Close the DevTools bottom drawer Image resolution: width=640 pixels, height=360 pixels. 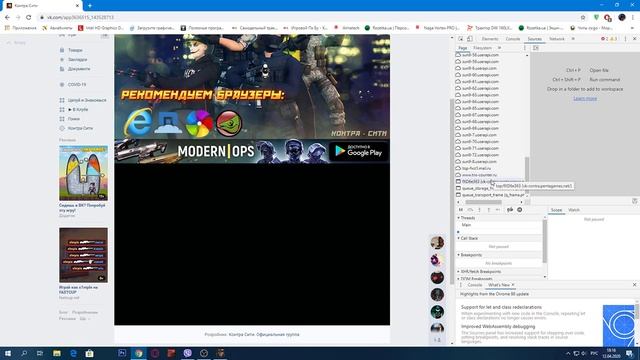tap(635, 284)
